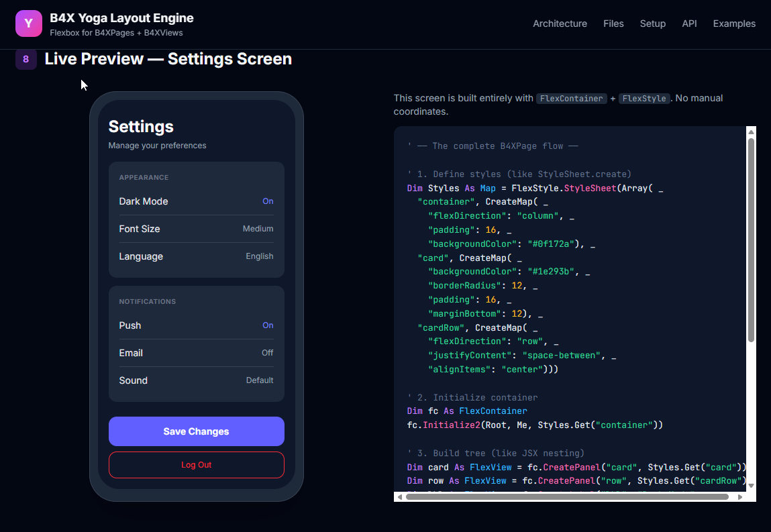
Task: Click the code panel scroll up arrow
Action: tap(751, 131)
